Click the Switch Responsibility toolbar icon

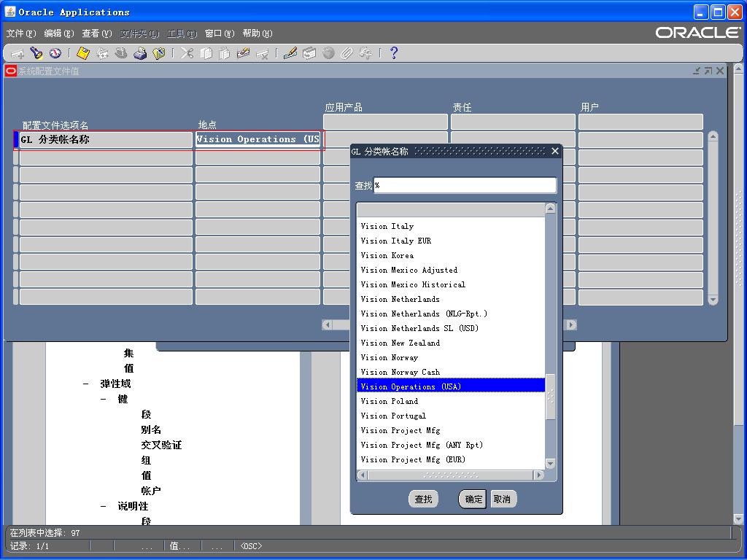point(121,53)
